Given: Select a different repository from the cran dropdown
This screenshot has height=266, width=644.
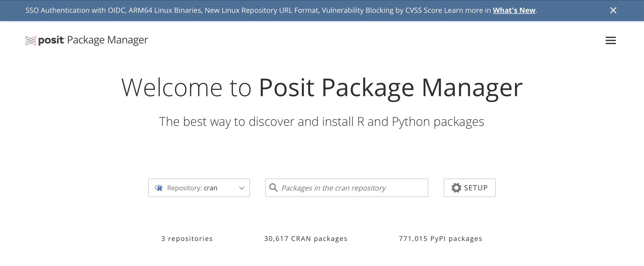Looking at the screenshot, I should point(199,188).
